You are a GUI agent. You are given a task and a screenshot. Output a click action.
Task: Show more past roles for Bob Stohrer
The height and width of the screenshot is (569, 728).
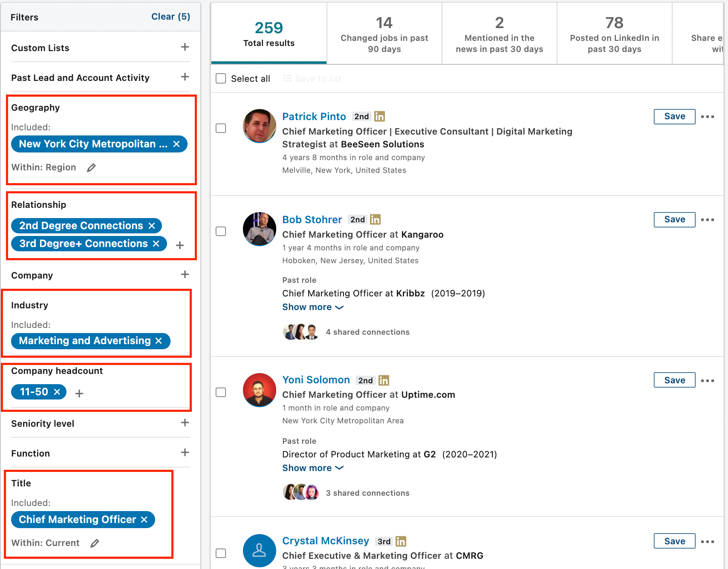click(x=313, y=307)
